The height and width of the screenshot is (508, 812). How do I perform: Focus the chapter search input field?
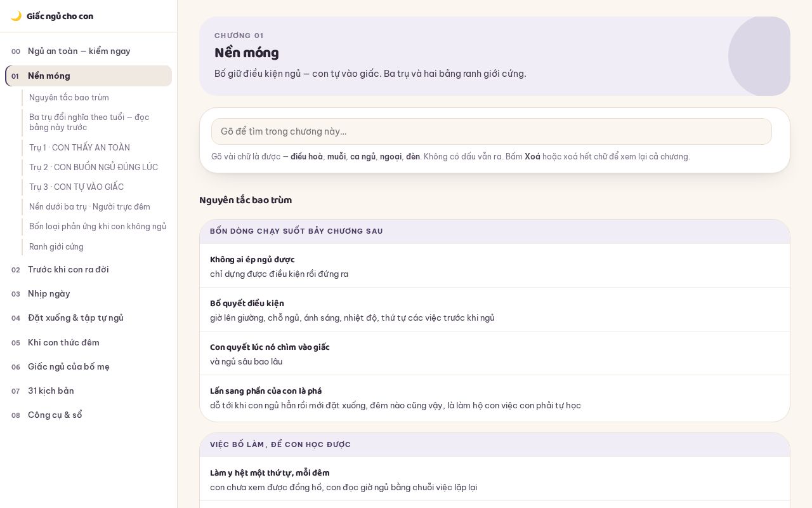coord(492,131)
